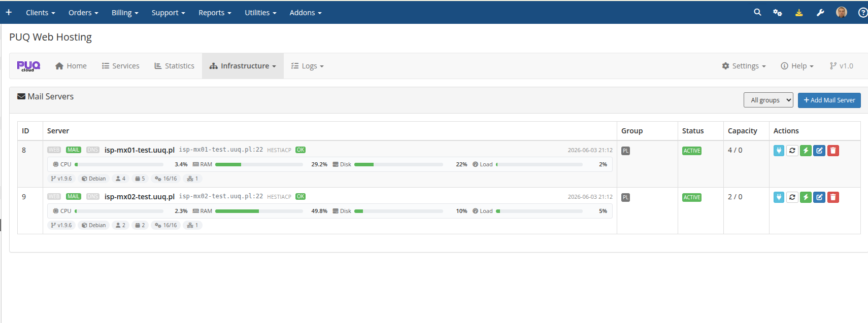Test connection plug icon for isp-mx02-test.uuq.pl
The width and height of the screenshot is (868, 323).
(779, 197)
